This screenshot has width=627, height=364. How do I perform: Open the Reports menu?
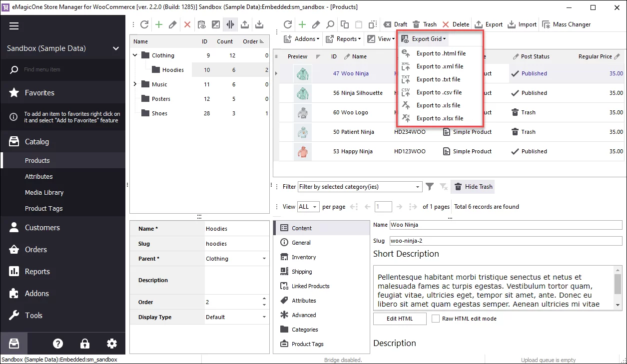[343, 38]
